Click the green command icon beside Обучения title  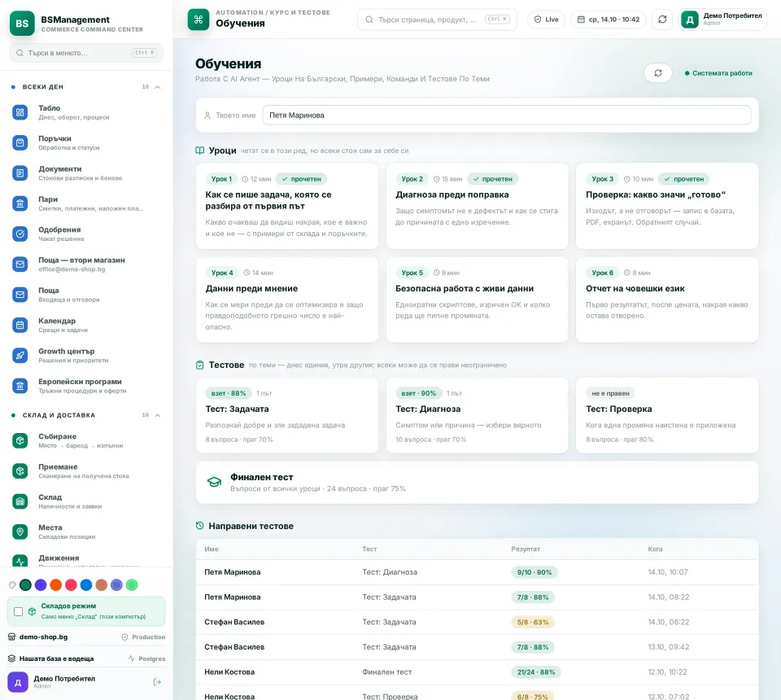[199, 20]
